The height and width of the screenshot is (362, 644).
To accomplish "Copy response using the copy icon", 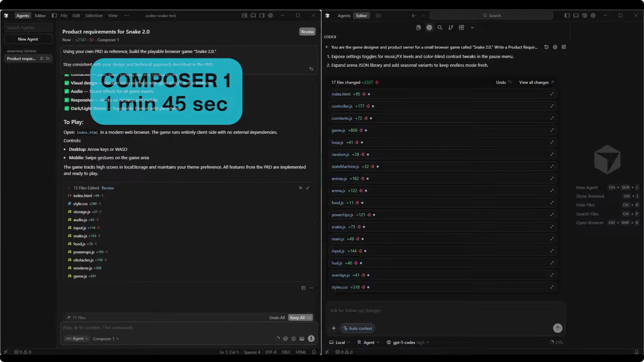I will (303, 288).
